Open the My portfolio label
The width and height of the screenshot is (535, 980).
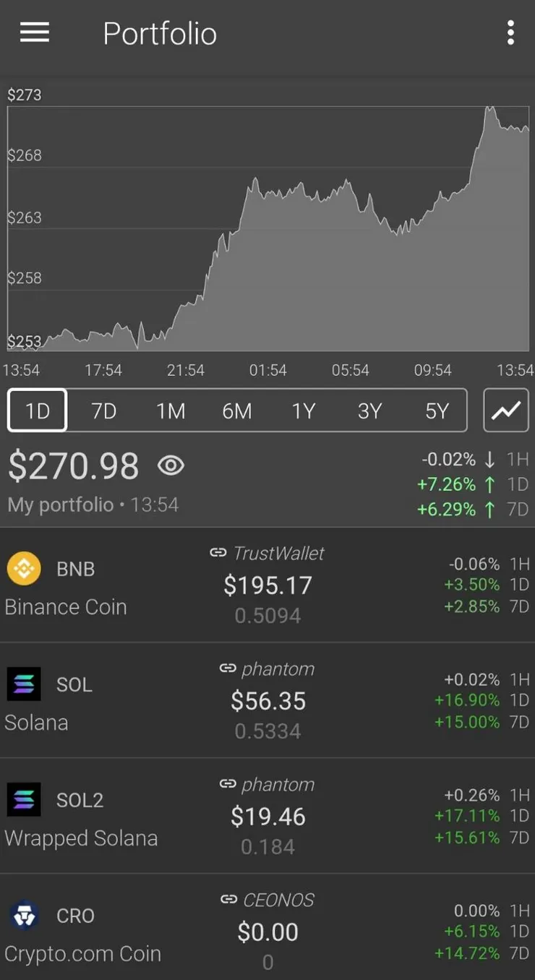61,504
